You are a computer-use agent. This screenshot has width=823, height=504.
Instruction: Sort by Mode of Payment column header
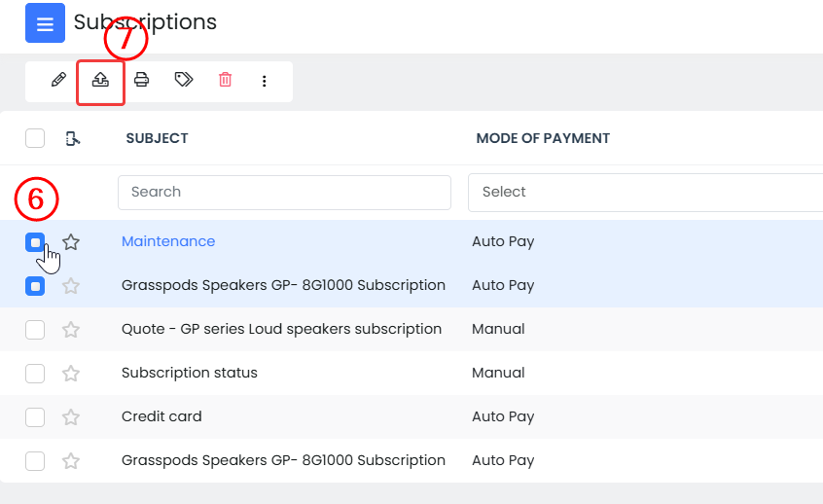tap(543, 138)
